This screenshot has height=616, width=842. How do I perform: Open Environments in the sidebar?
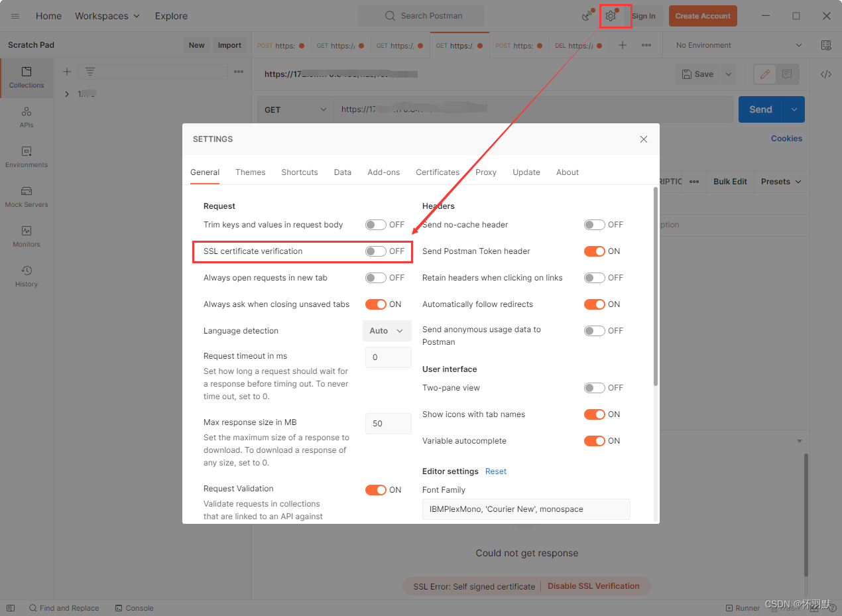click(x=27, y=157)
